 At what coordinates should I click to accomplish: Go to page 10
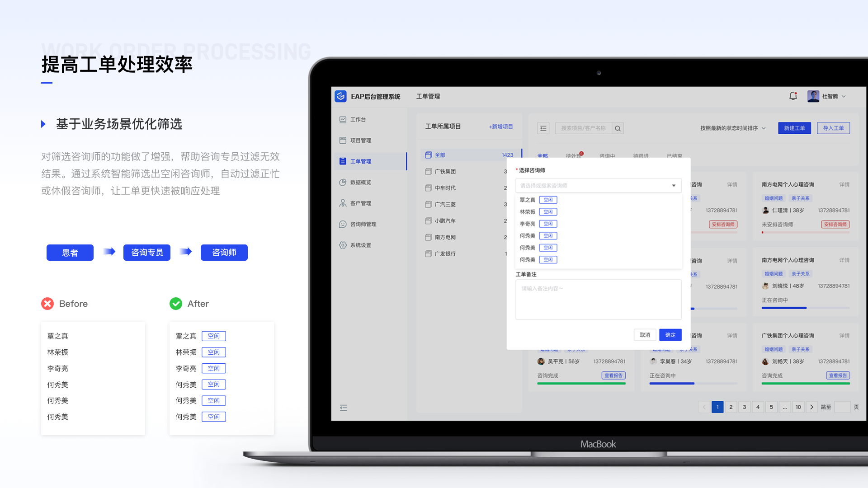[798, 407]
